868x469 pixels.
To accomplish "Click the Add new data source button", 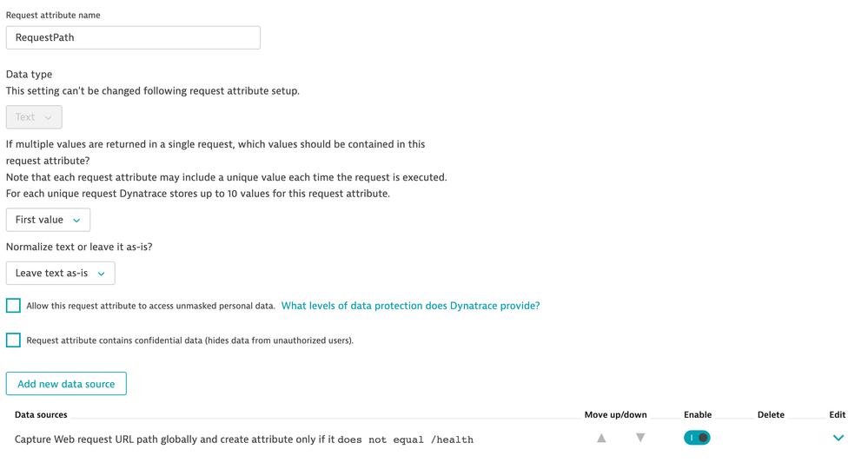I will coord(66,384).
